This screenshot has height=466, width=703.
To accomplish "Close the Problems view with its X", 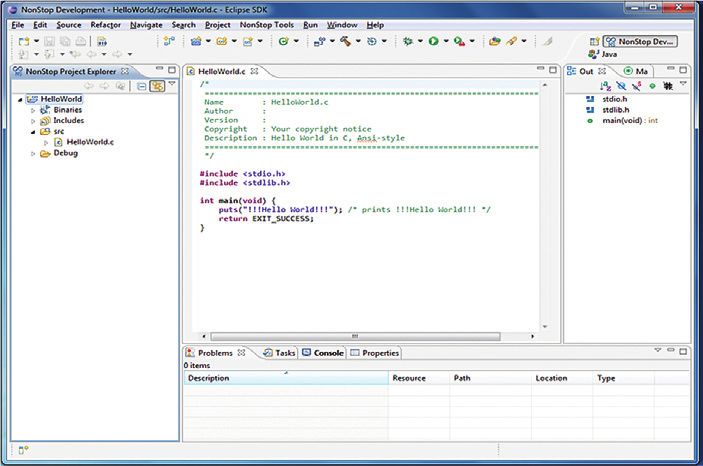I will [x=241, y=353].
